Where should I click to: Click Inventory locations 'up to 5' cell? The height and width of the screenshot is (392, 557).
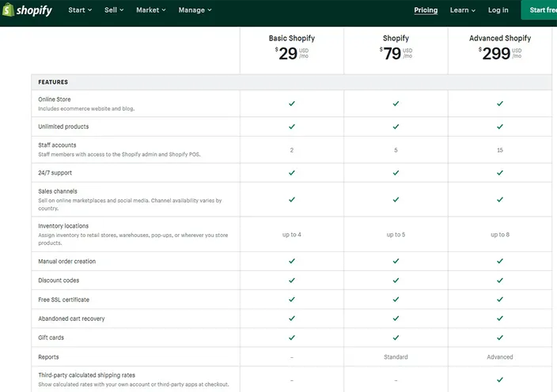point(396,235)
